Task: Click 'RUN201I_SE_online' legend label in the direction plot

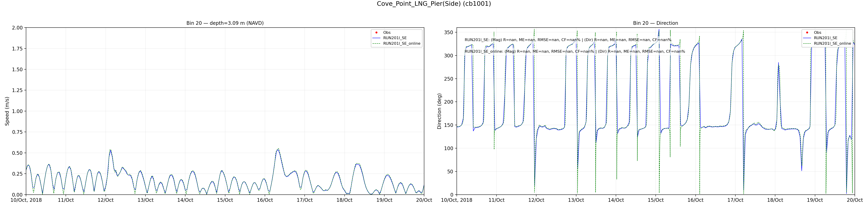Action: pyautogui.click(x=832, y=43)
